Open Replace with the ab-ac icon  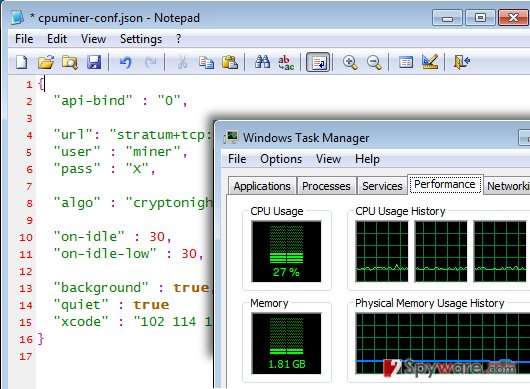[286, 63]
